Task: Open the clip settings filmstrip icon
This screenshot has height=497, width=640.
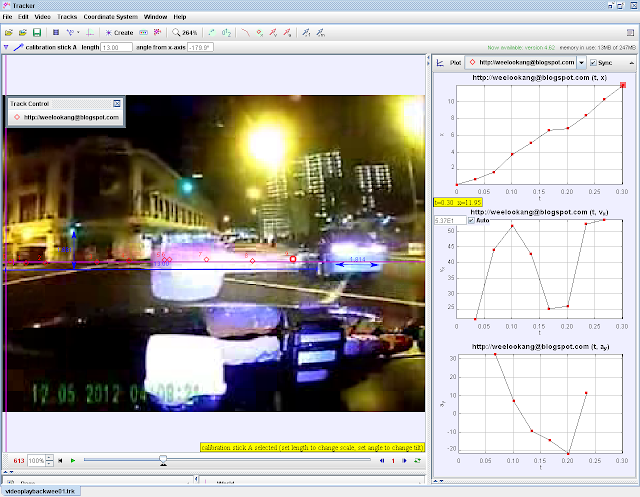Action: [54, 33]
